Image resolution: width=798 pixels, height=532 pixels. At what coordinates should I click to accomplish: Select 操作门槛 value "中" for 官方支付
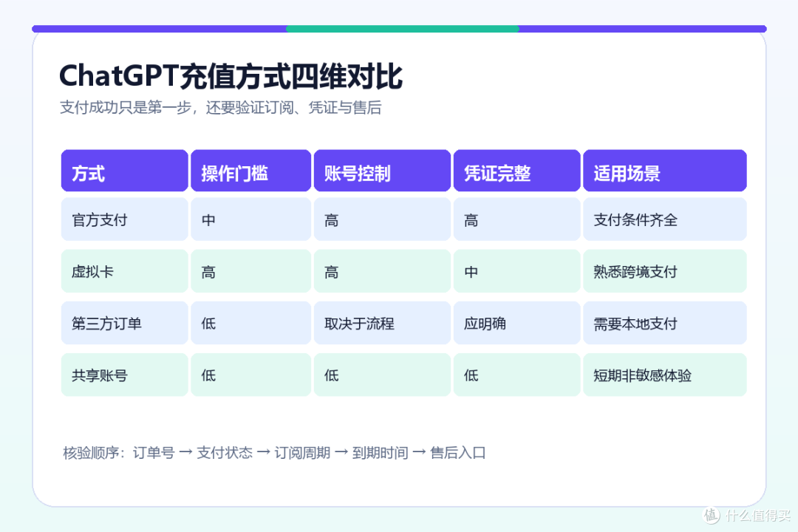251,219
